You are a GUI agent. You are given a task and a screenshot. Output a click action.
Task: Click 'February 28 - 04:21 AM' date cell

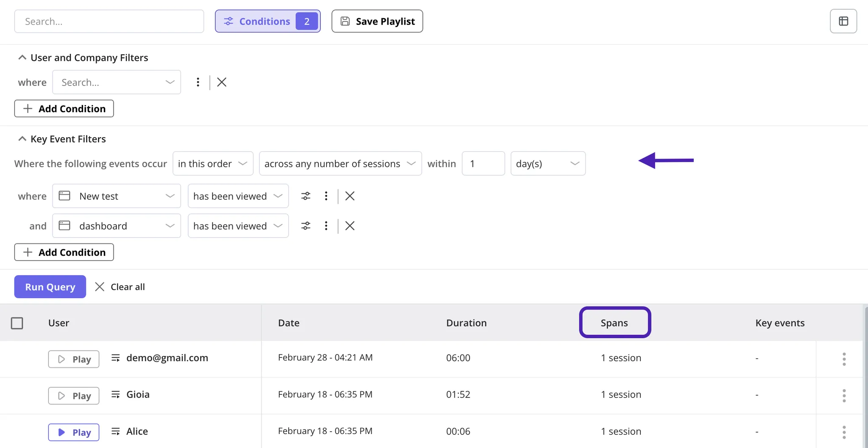click(325, 357)
